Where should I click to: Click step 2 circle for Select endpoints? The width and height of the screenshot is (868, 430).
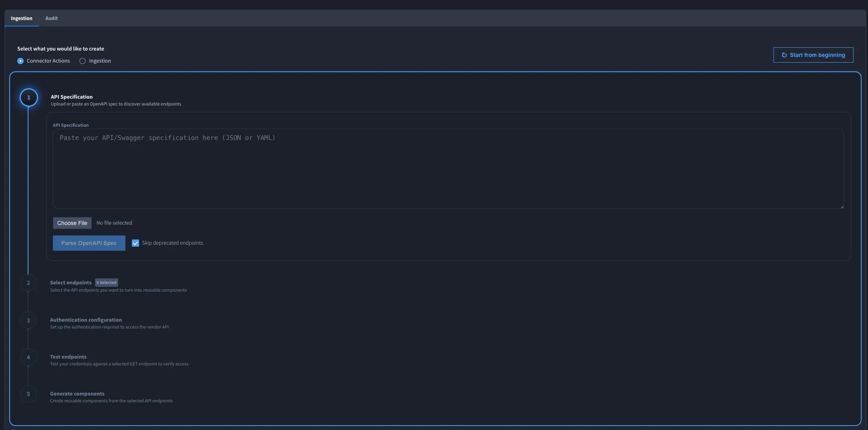28,283
